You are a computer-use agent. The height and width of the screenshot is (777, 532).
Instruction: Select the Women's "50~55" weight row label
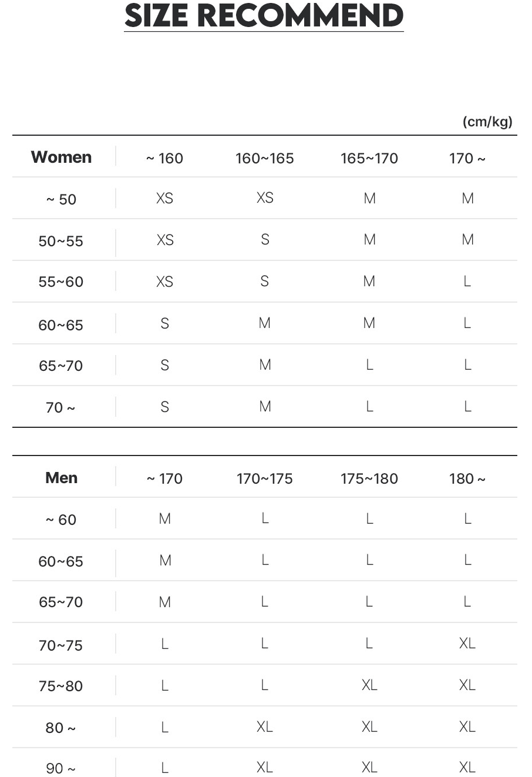pos(61,241)
